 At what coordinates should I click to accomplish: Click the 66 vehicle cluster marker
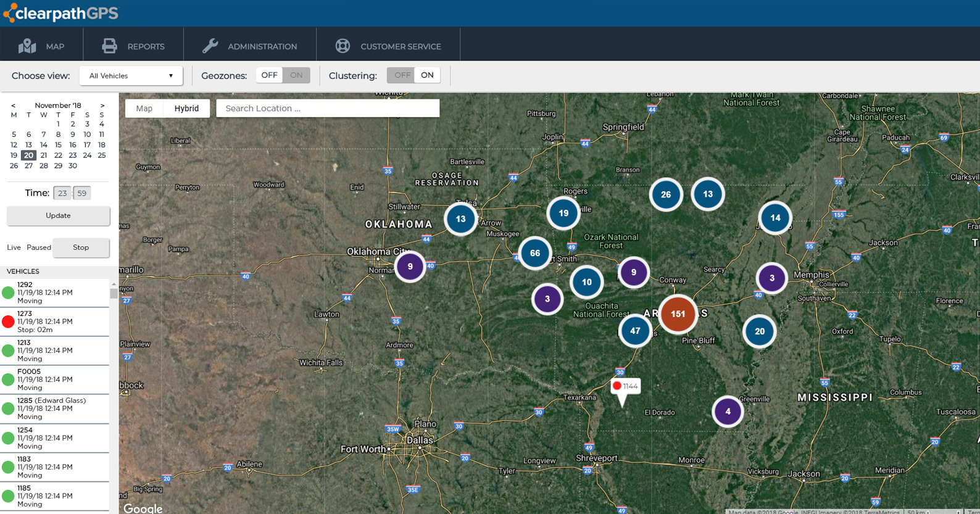point(534,253)
